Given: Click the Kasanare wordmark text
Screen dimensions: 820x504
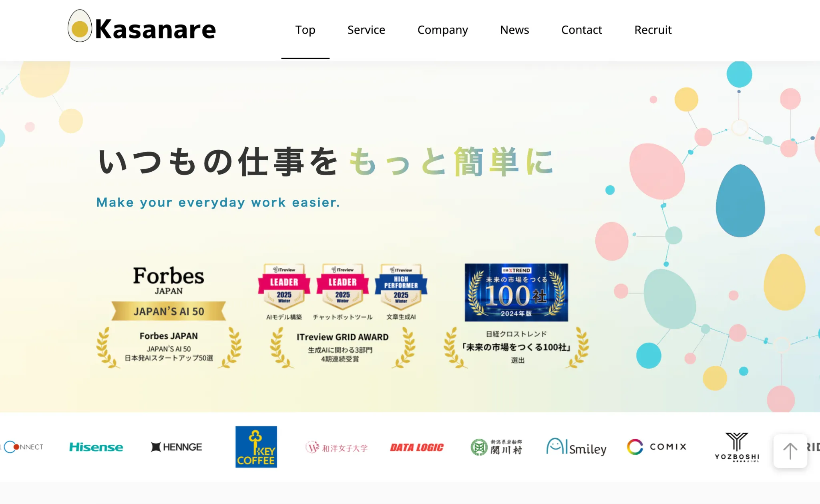Looking at the screenshot, I should click(x=155, y=29).
